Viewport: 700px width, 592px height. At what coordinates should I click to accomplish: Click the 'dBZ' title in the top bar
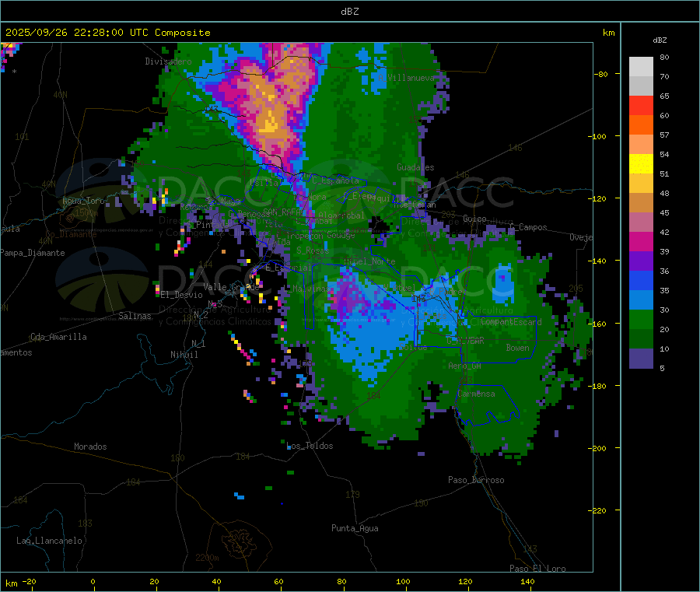click(x=349, y=12)
